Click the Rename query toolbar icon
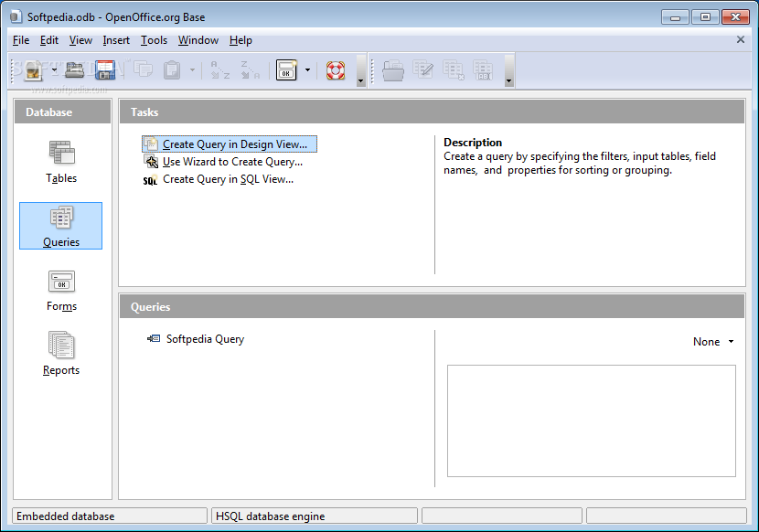 pos(483,70)
